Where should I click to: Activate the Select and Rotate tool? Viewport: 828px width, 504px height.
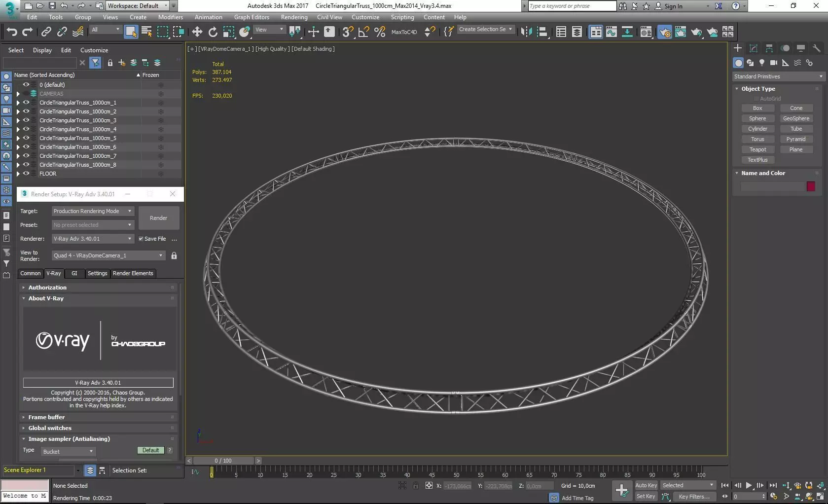pyautogui.click(x=213, y=32)
